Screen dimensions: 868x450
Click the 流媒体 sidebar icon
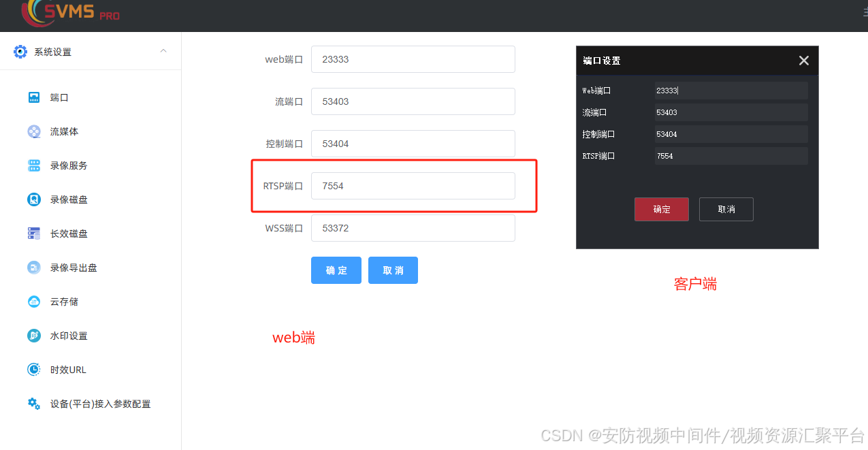(x=34, y=131)
